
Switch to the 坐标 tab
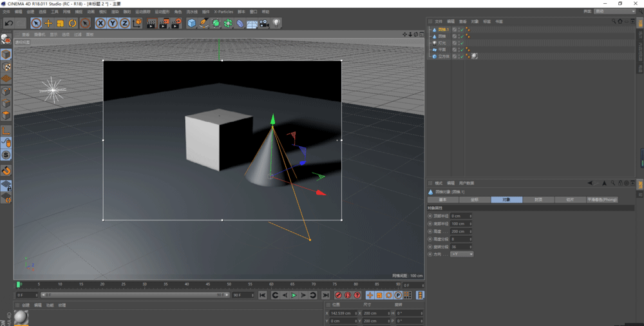pyautogui.click(x=475, y=200)
